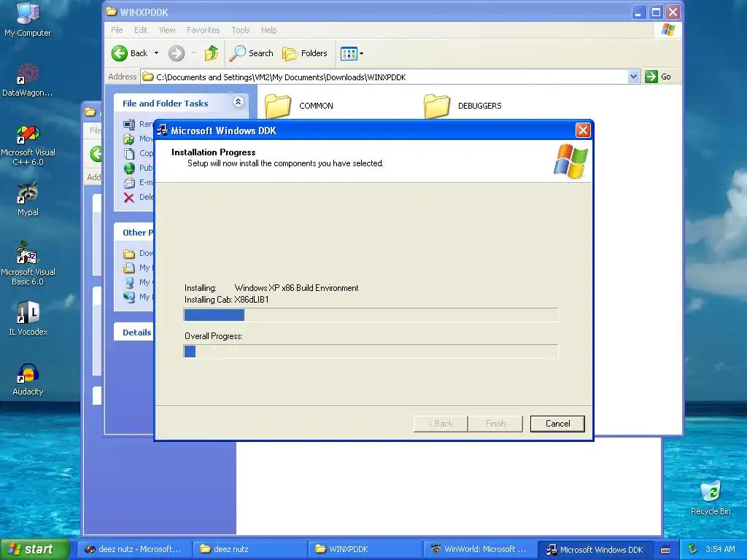Open the Recycle Bin
The width and height of the screenshot is (747, 560).
[x=711, y=498]
